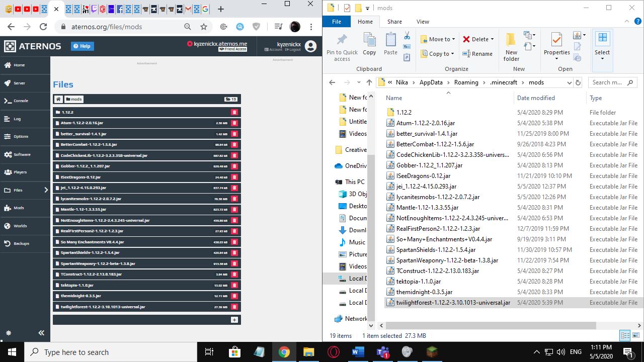Open Aternos settings gear in sidebar

tap(9, 333)
